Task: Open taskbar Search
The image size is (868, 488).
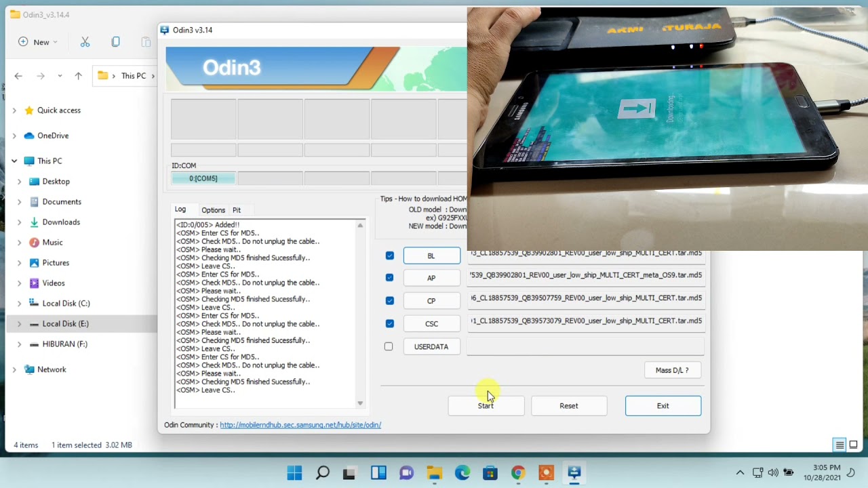Action: [x=323, y=473]
